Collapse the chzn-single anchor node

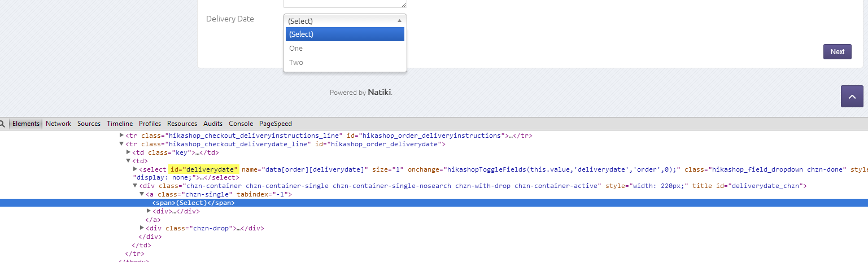click(x=142, y=194)
